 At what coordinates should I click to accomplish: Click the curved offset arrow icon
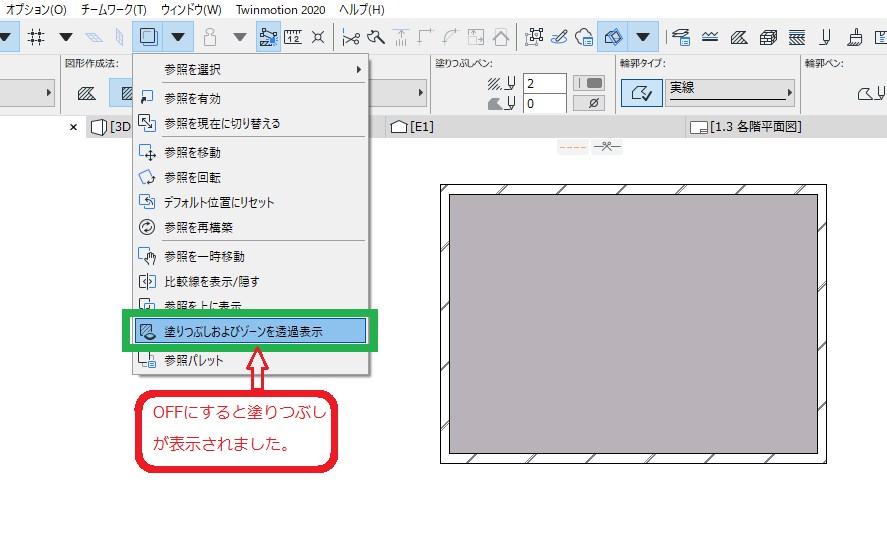450,37
